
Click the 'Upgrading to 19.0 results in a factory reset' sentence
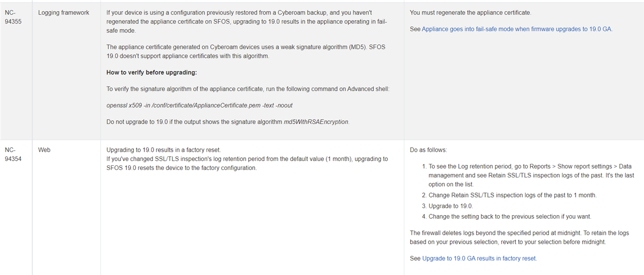tap(164, 150)
